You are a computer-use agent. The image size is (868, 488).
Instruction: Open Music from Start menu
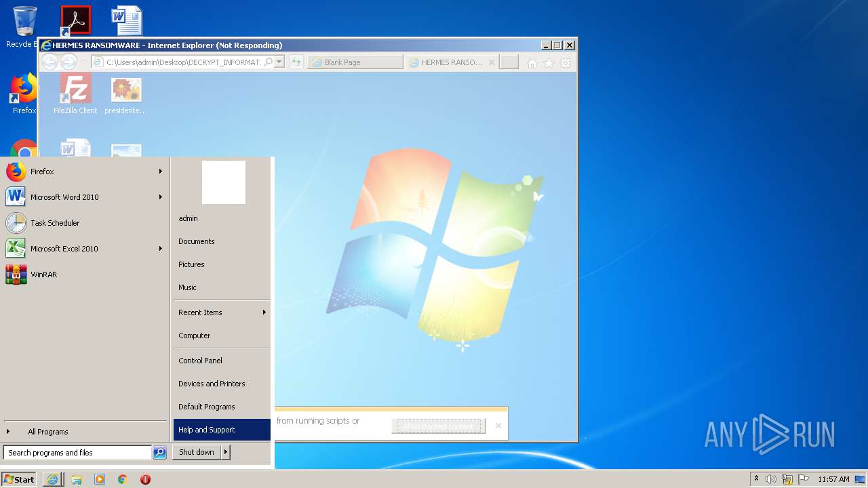pyautogui.click(x=222, y=287)
